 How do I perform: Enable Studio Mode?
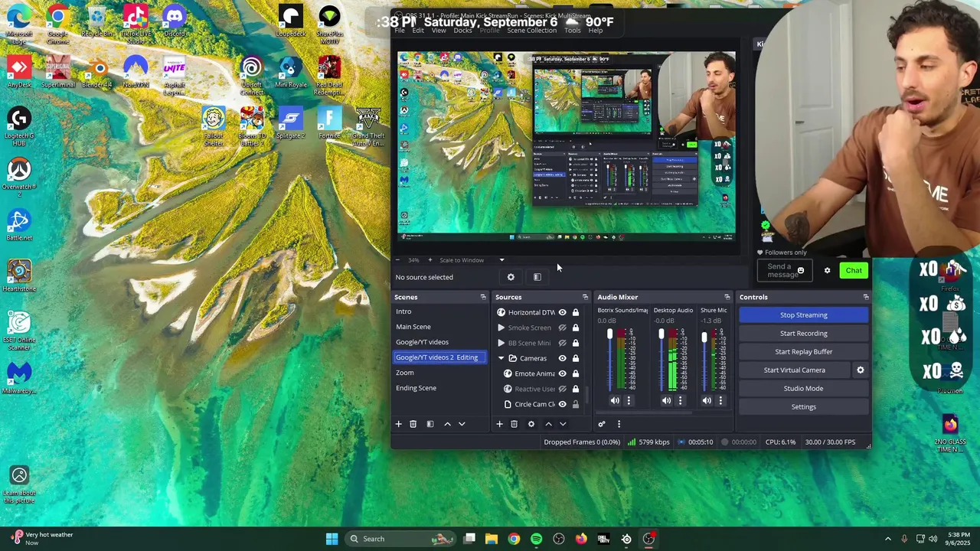(803, 389)
